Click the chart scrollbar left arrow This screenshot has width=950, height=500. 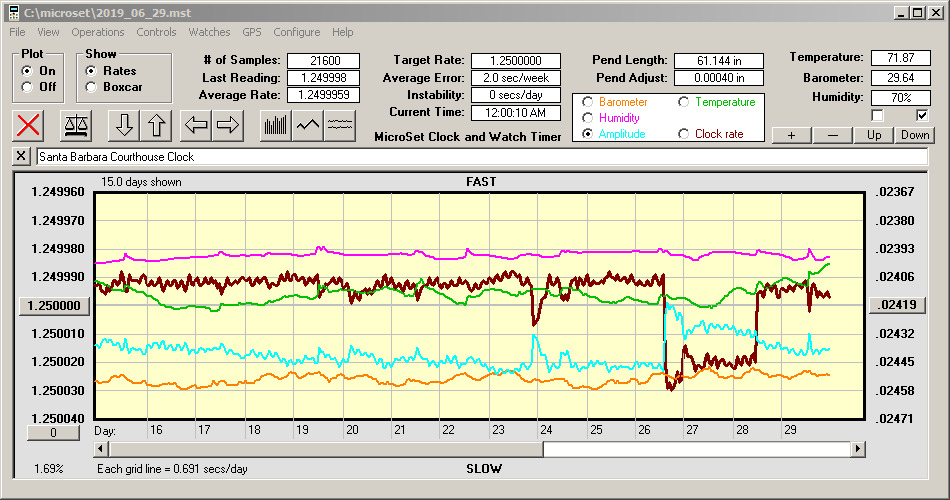(102, 449)
